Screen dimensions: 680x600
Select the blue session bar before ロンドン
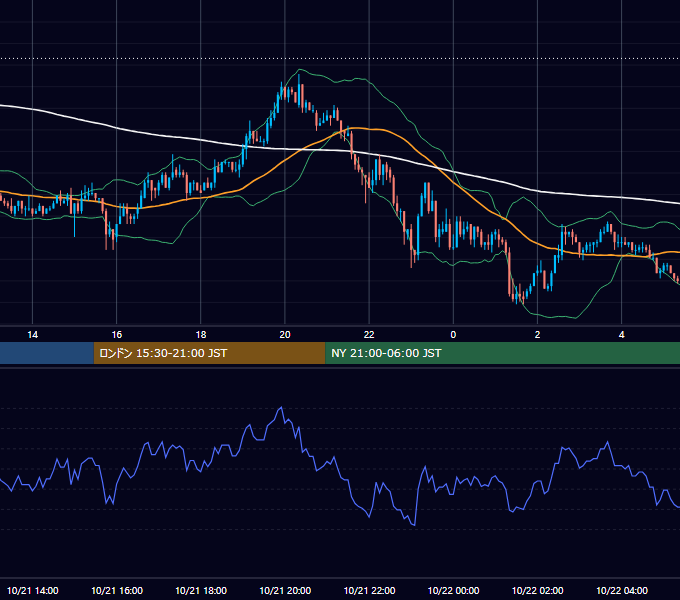coord(47,353)
